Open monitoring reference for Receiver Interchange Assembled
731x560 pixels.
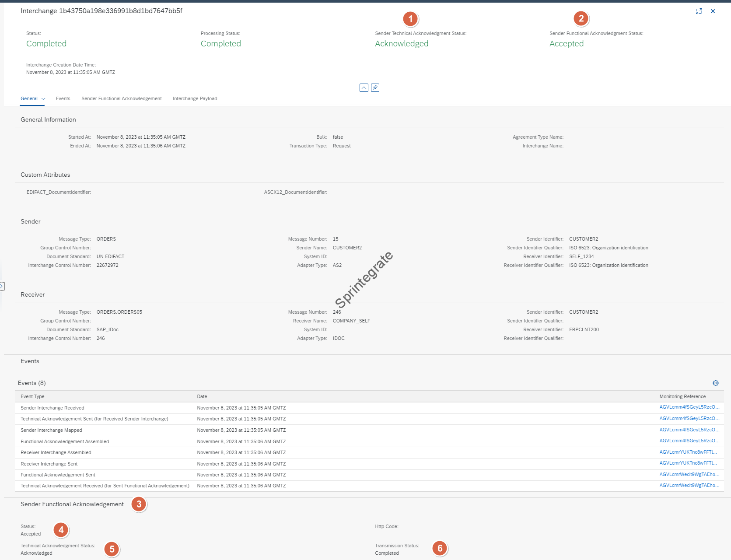click(x=688, y=452)
